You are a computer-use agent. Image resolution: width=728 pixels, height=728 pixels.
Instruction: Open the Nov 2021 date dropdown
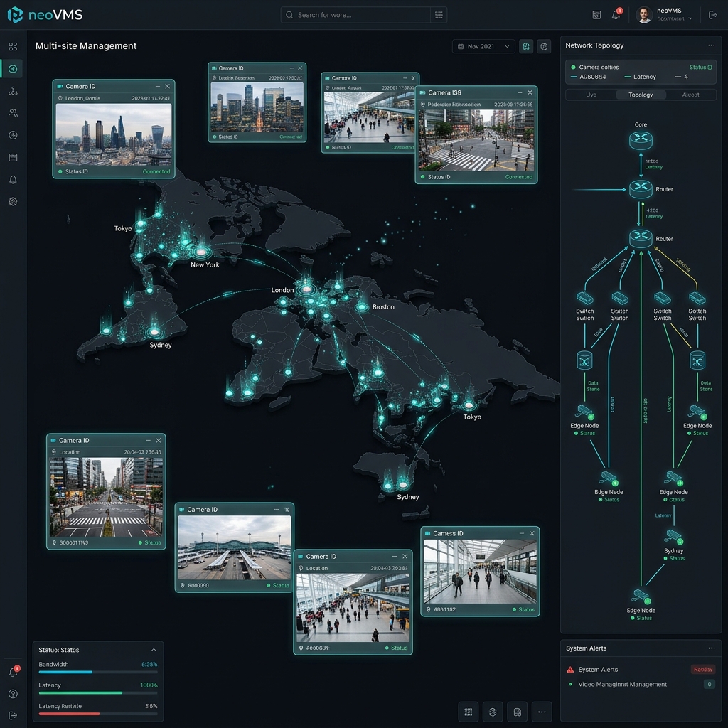tap(483, 46)
